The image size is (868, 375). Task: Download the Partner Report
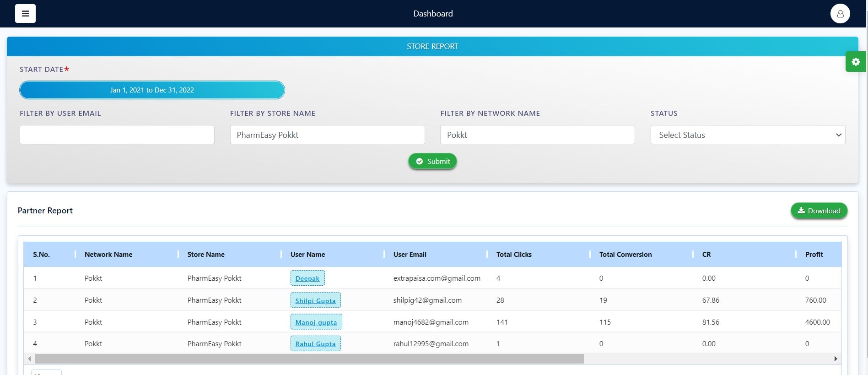pyautogui.click(x=819, y=211)
